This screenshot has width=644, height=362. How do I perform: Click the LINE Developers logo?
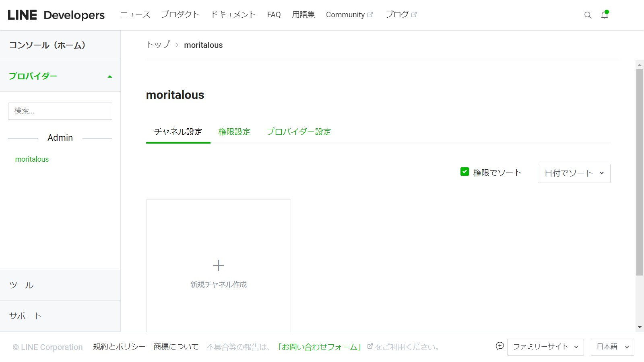(56, 15)
